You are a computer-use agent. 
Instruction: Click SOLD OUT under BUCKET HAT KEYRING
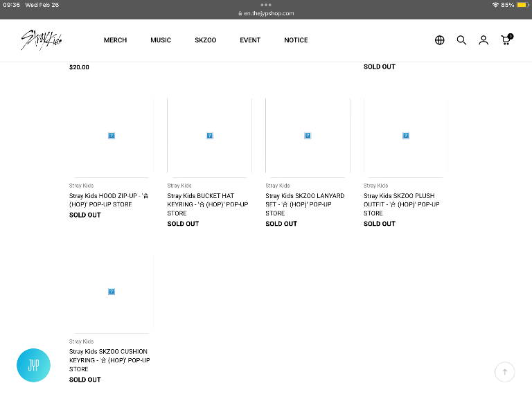tap(183, 224)
